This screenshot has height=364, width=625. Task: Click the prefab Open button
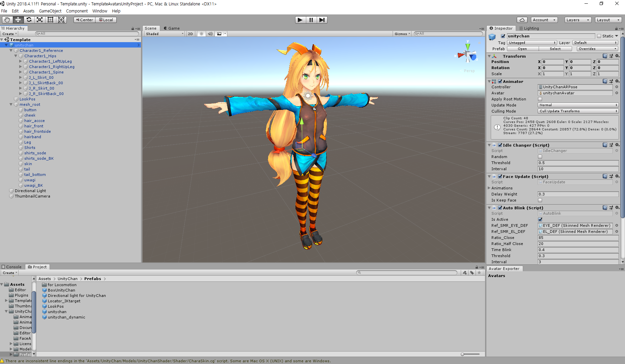point(522,49)
